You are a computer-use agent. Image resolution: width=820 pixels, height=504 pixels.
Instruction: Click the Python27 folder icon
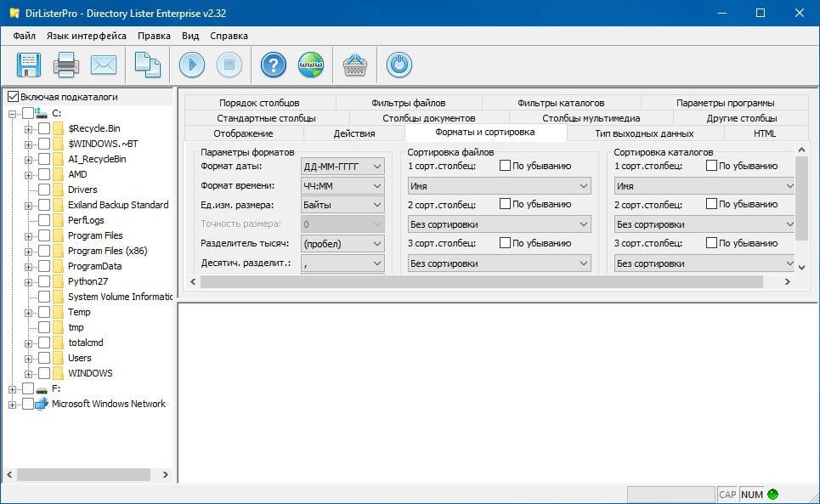coord(58,281)
